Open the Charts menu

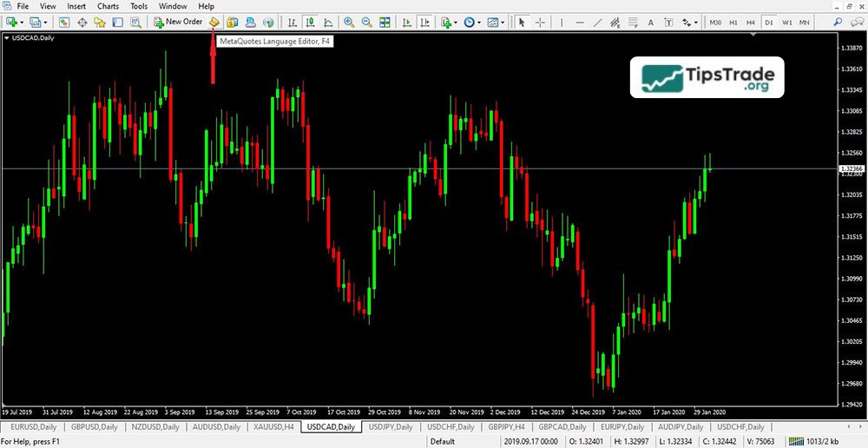tap(108, 6)
